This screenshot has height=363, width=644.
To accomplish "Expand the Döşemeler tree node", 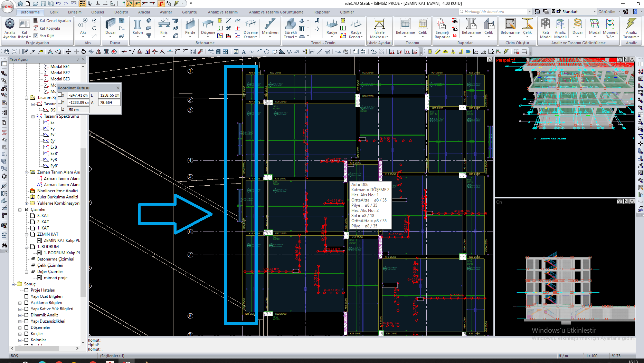I will 20,327.
